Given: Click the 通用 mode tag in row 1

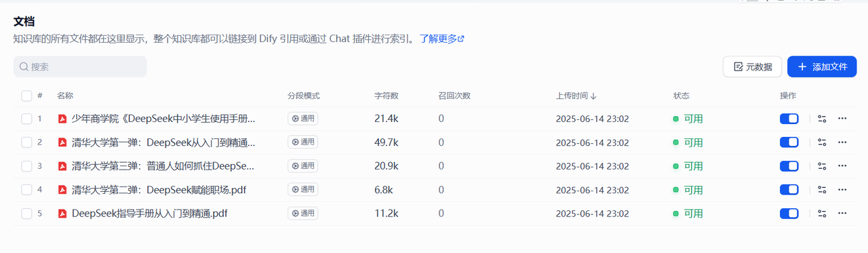Looking at the screenshot, I should 303,119.
